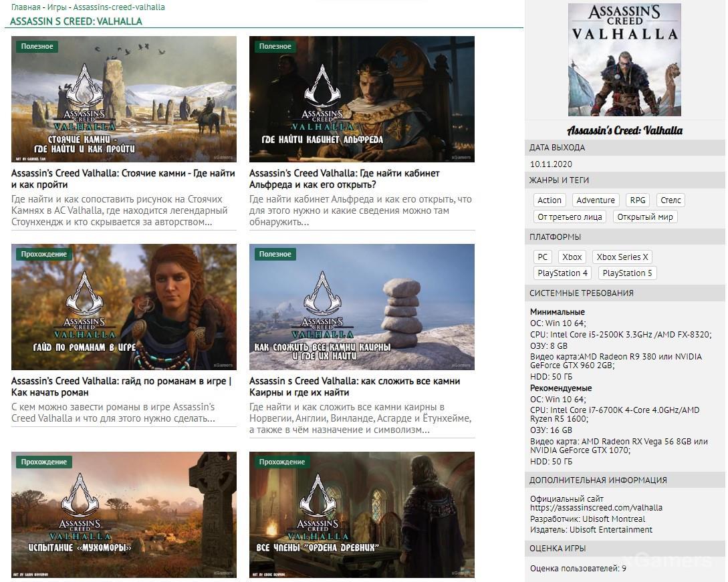728x582 pixels.
Task: Click the 'Минимальные' requirements heading
Action: click(x=557, y=312)
